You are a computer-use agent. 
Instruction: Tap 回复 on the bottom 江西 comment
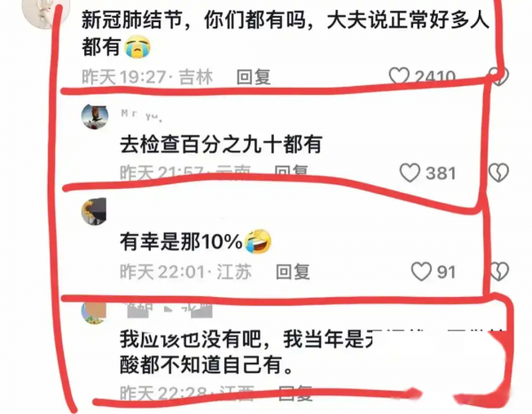pos(295,393)
